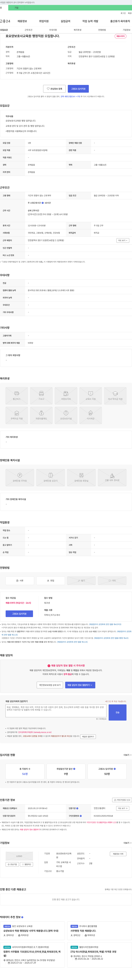Click the 교육비 지원 welfare icon
This screenshot has height=980, width=132.
(90, 396)
